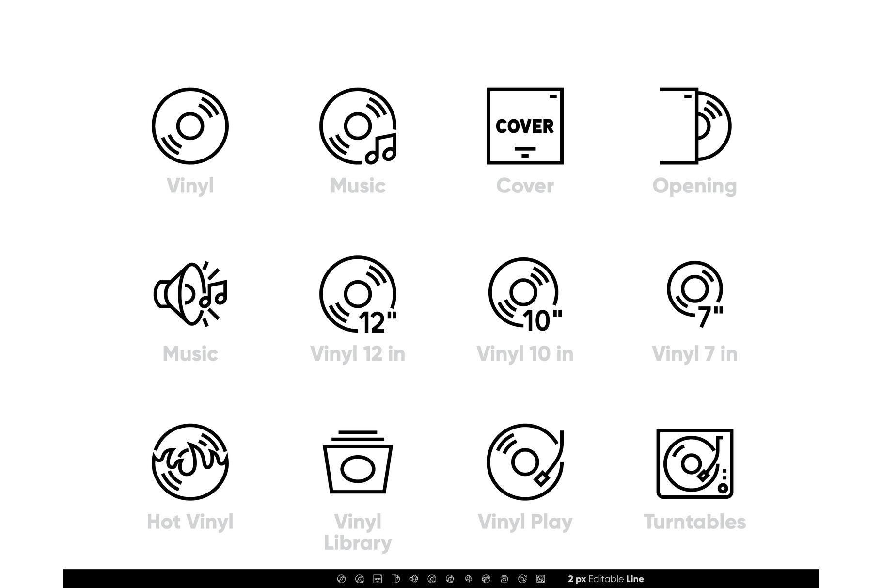Click the plain Vinyl record icon
Viewport: 882px width, 588px height.
[x=190, y=126]
